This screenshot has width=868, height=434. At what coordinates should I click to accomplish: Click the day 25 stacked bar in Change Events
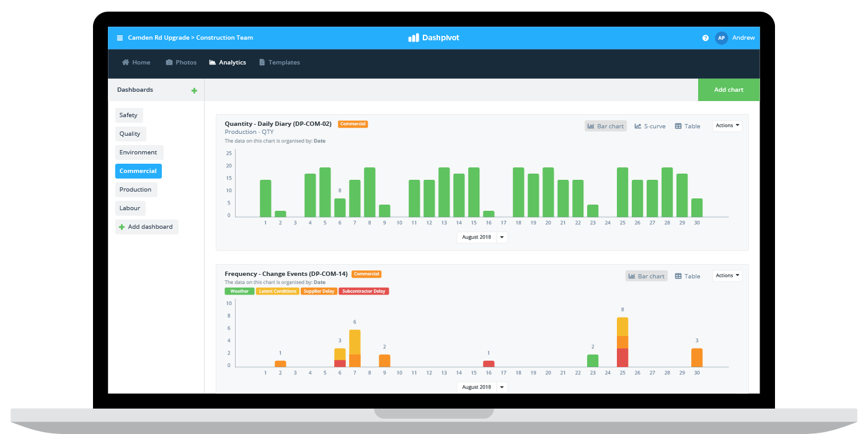[x=622, y=342]
